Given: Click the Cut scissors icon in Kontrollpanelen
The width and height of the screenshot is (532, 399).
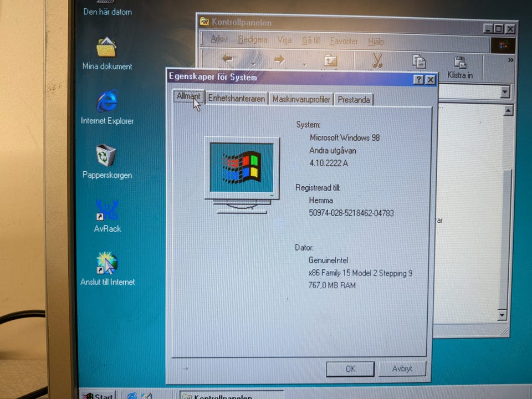Looking at the screenshot, I should (377, 60).
